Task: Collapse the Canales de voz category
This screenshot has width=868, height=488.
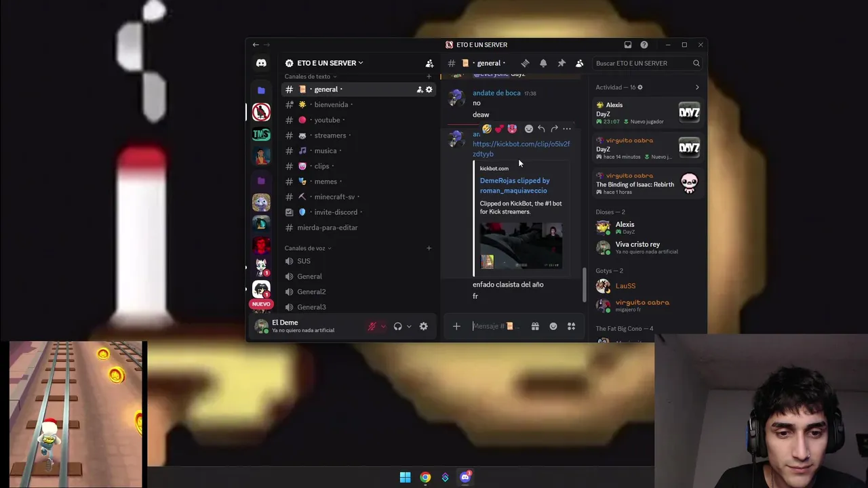Action: click(x=309, y=248)
